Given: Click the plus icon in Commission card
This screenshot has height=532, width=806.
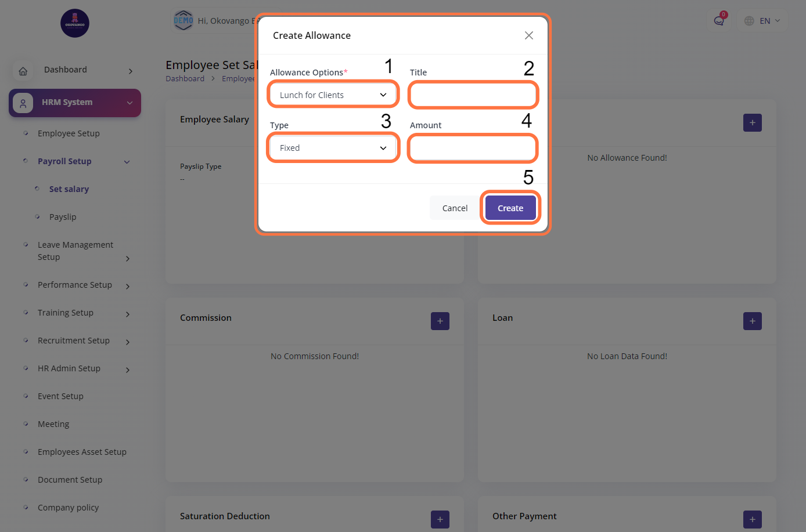Looking at the screenshot, I should [440, 321].
